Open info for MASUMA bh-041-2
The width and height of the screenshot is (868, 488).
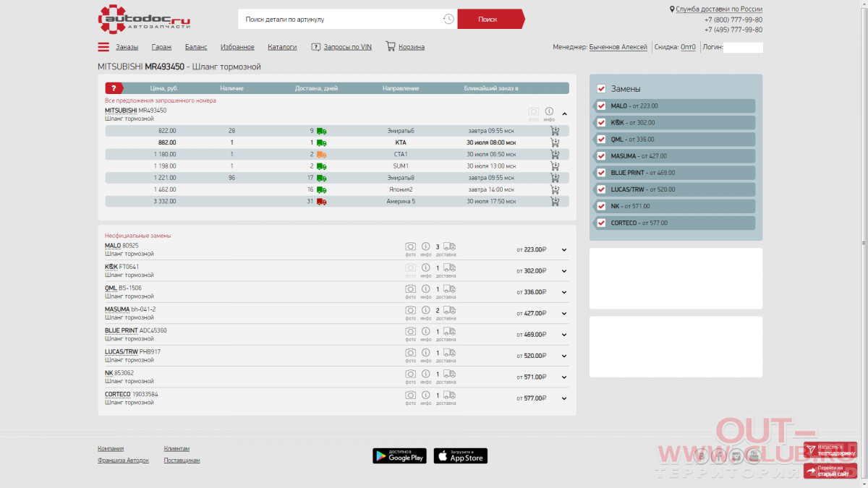click(x=426, y=311)
